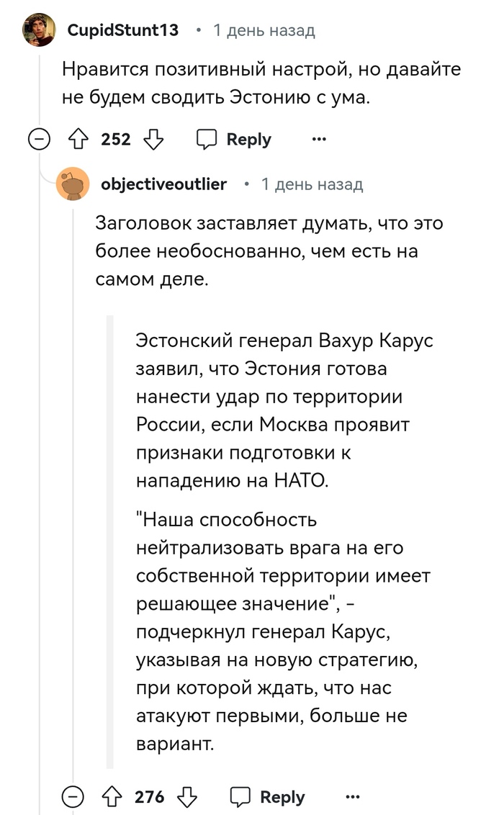Click the vertical thread line under CupidStunt13's avatar
This screenshot has width=504, height=815.
click(39, 86)
